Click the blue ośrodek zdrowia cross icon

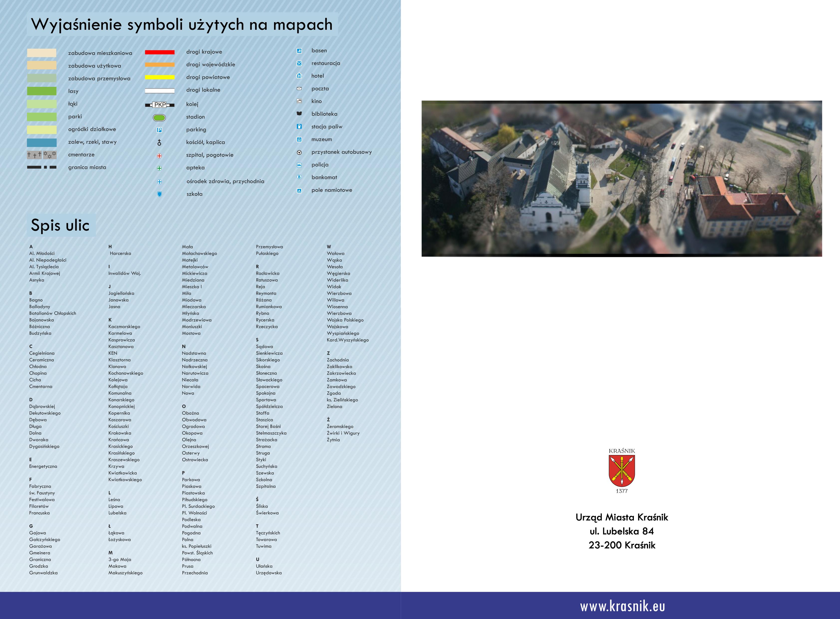point(159,182)
